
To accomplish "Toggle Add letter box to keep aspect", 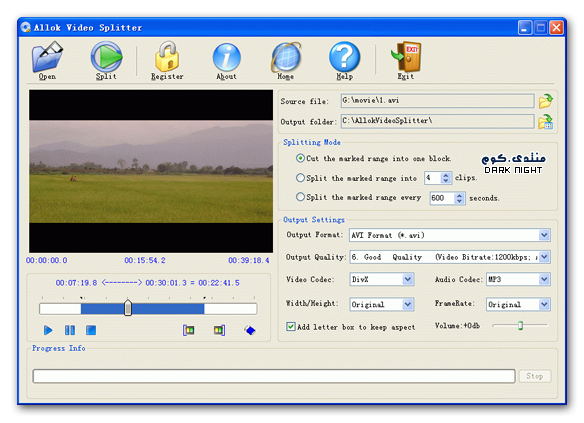I will [x=291, y=327].
